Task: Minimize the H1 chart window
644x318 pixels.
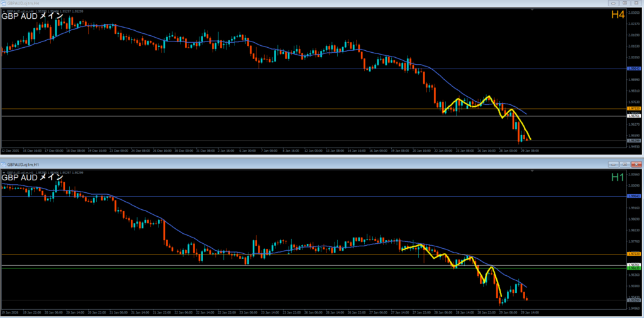Action: 612,163
